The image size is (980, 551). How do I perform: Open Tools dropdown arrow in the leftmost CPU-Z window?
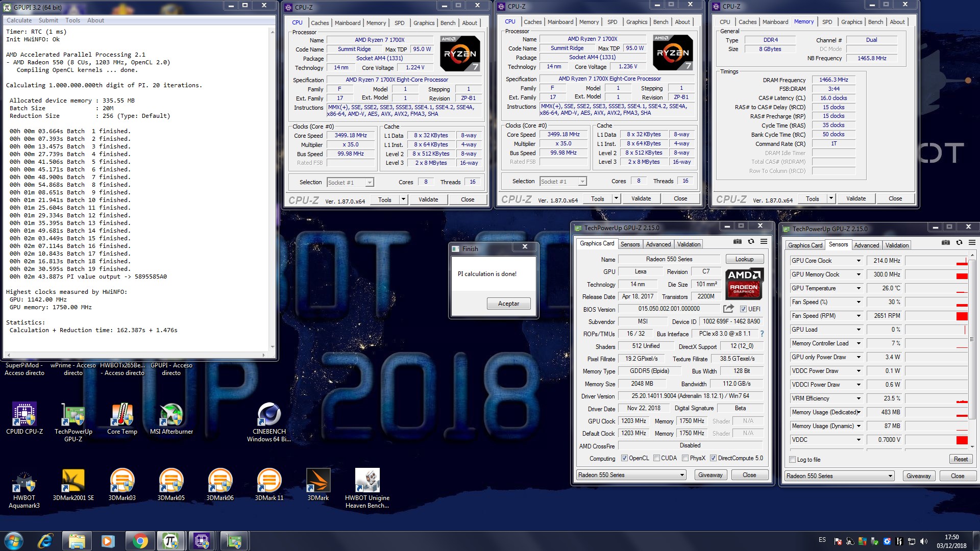(403, 199)
